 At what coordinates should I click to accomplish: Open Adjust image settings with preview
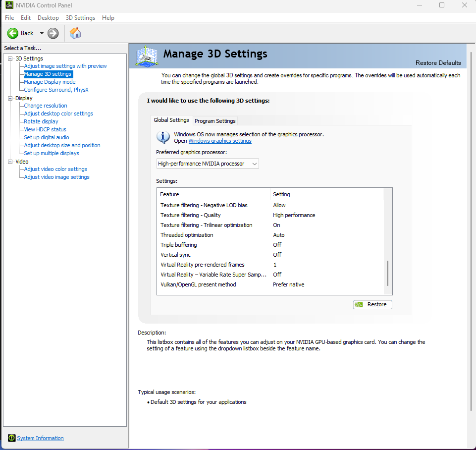point(65,66)
